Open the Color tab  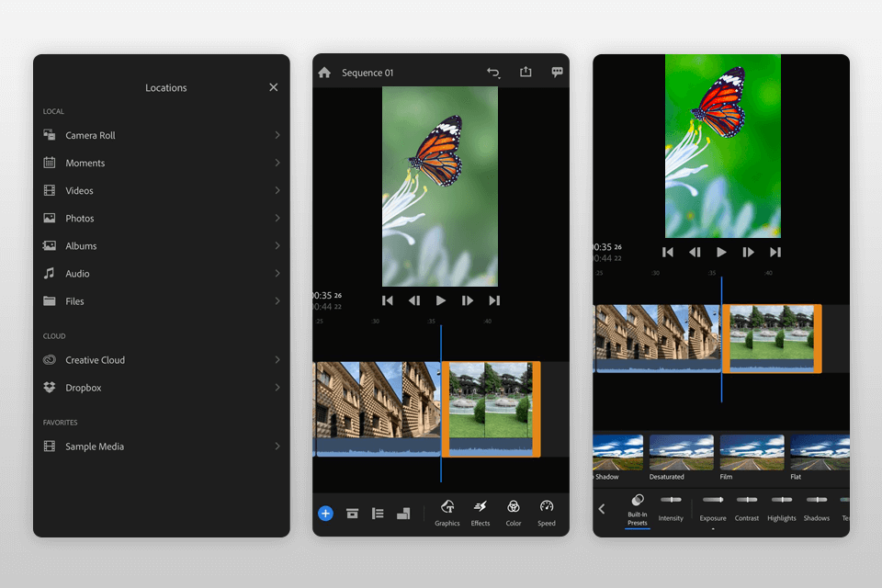[513, 514]
